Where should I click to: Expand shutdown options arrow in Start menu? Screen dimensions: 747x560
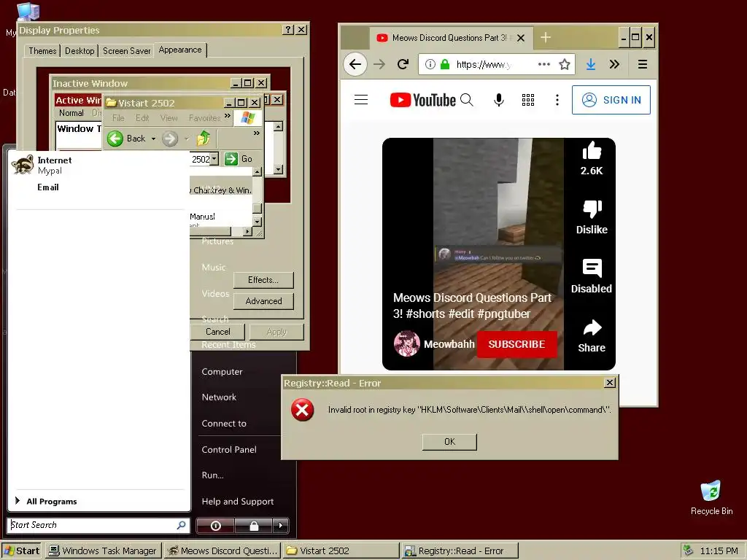coord(281,525)
